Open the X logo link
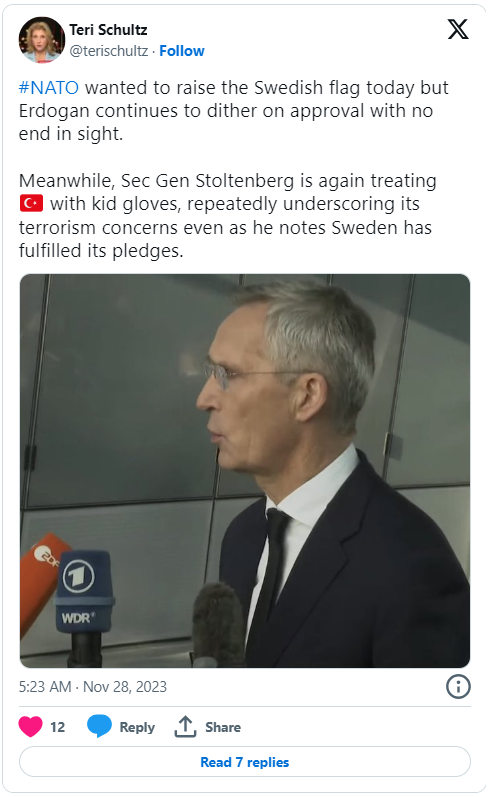 click(458, 29)
